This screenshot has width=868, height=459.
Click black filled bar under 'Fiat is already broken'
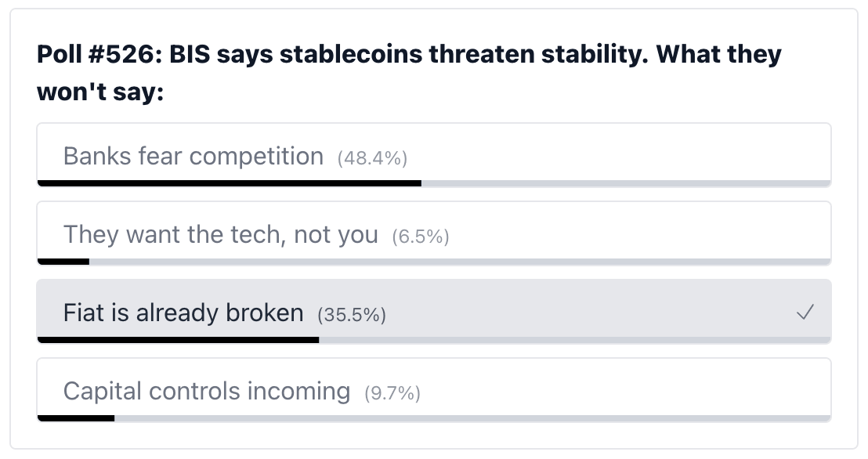tap(178, 340)
